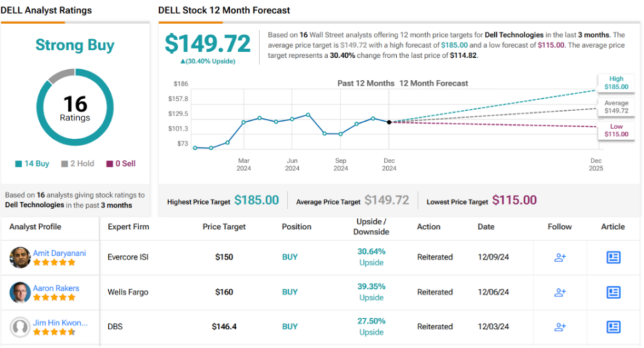Click the Strong Buy consensus label
The width and height of the screenshot is (644, 348).
pos(75,45)
